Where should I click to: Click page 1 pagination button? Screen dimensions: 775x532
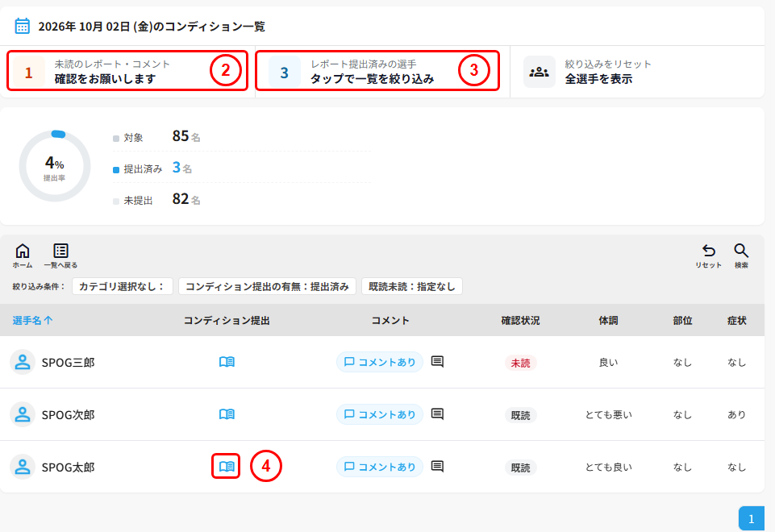coord(752,518)
